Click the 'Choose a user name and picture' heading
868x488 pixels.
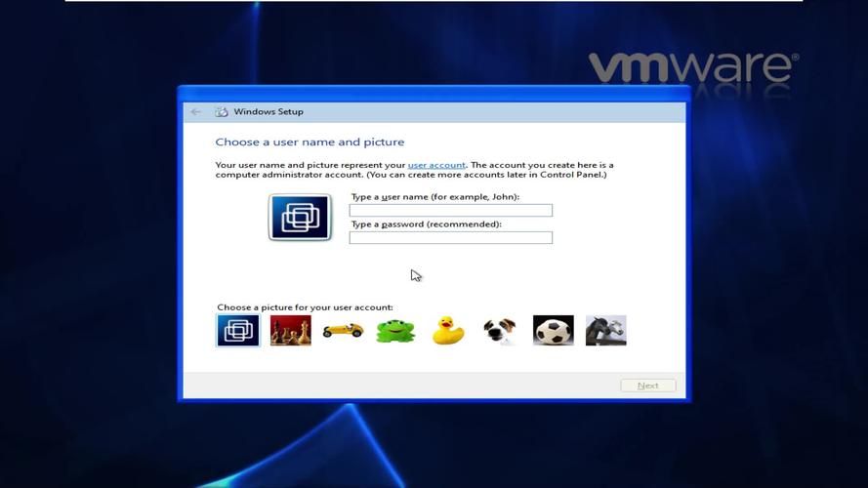(x=310, y=142)
